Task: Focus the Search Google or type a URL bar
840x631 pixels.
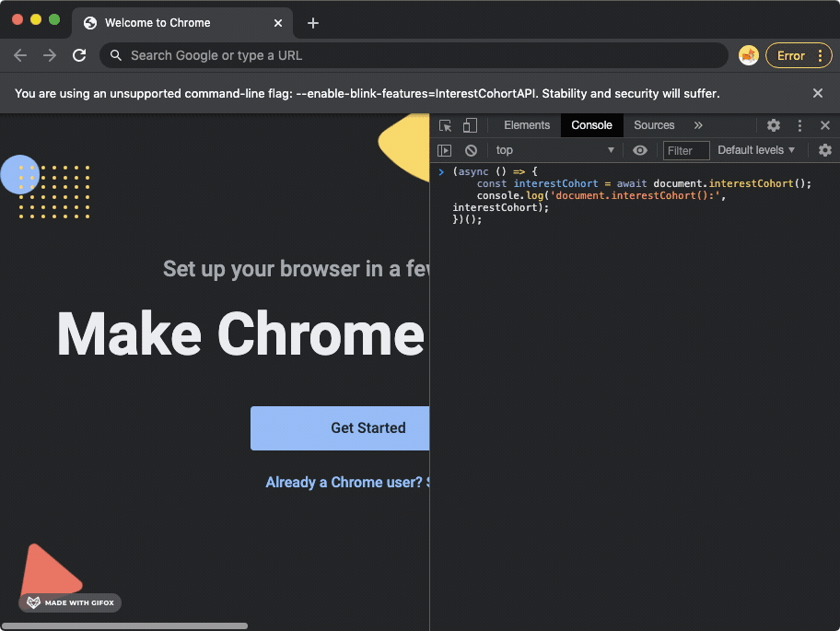Action: 414,55
